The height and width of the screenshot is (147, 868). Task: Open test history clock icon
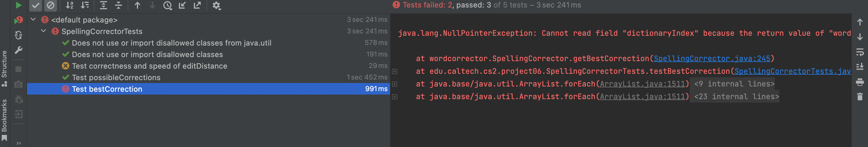167,5
